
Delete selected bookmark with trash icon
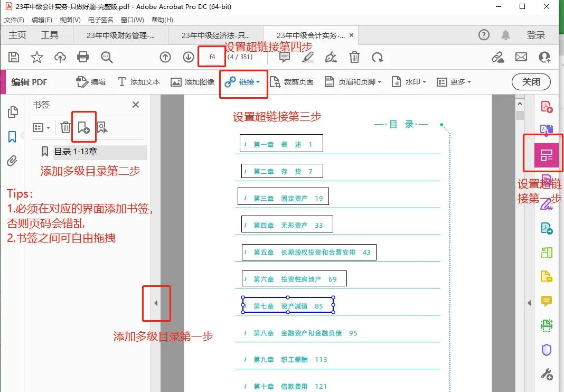65,127
